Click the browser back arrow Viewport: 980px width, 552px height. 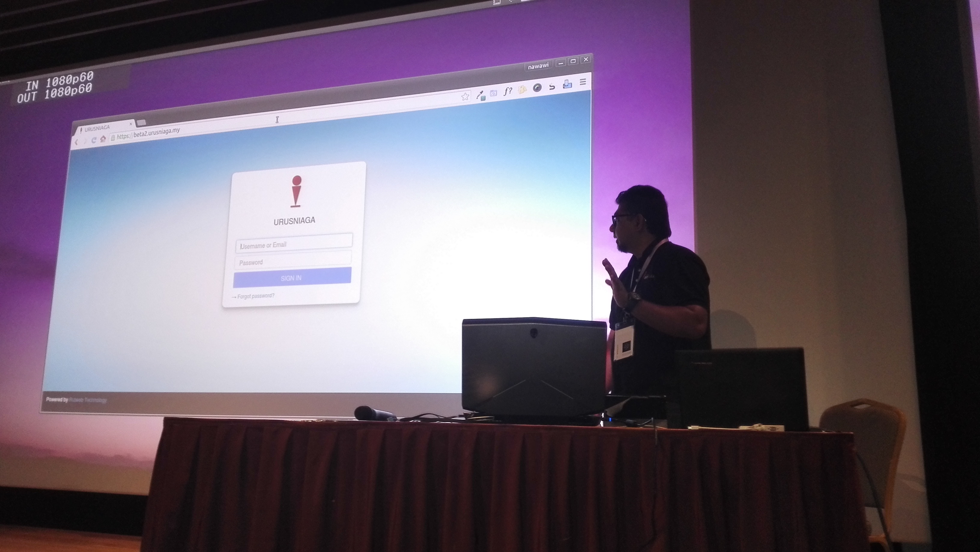click(x=77, y=142)
